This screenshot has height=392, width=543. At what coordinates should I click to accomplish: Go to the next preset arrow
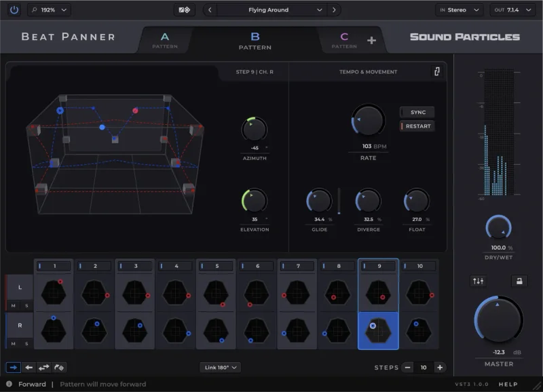click(x=334, y=9)
